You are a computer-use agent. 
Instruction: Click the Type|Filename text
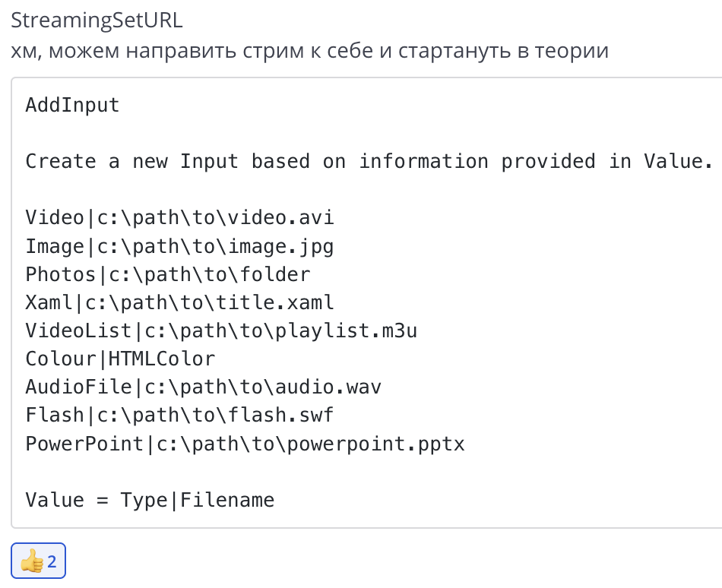pyautogui.click(x=197, y=500)
